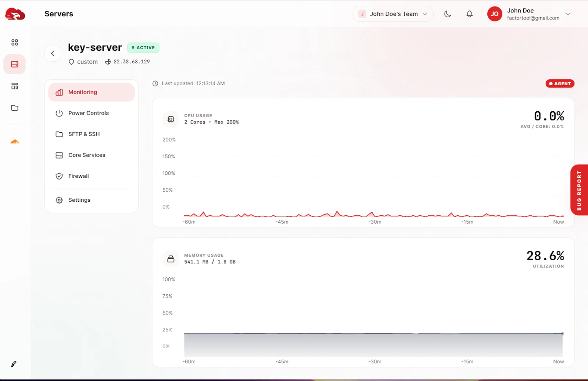588x381 pixels.
Task: Toggle dark mode with the moon icon
Action: click(448, 14)
